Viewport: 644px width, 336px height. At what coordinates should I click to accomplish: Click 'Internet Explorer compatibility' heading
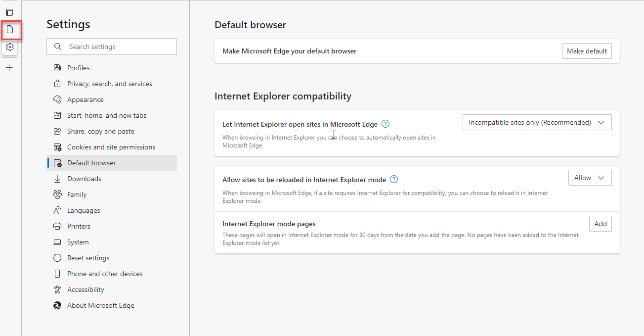tap(283, 96)
